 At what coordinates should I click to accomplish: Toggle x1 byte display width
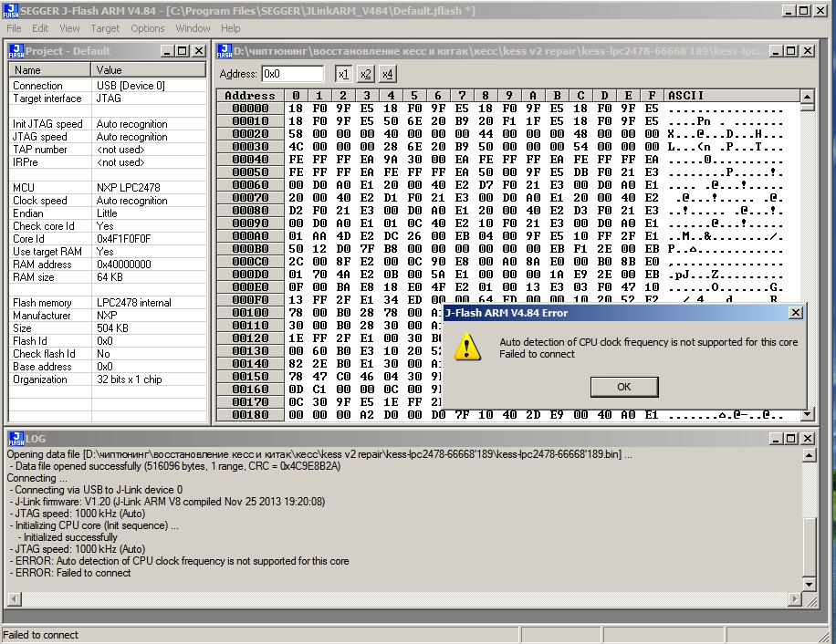(343, 74)
